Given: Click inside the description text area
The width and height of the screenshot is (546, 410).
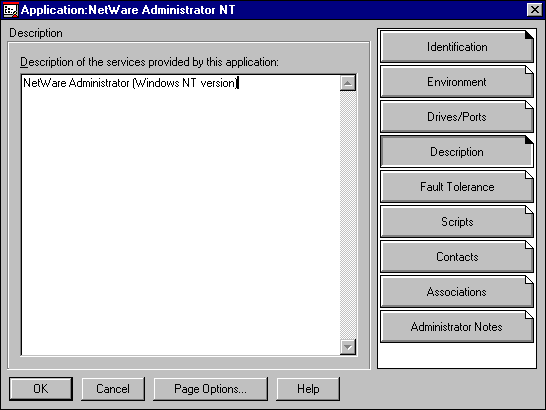Looking at the screenshot, I should [x=181, y=215].
